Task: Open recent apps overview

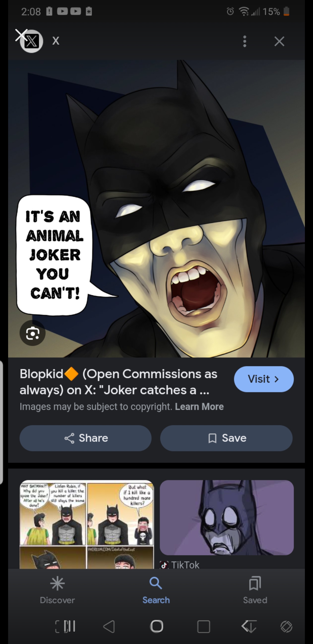Action: click(x=203, y=626)
